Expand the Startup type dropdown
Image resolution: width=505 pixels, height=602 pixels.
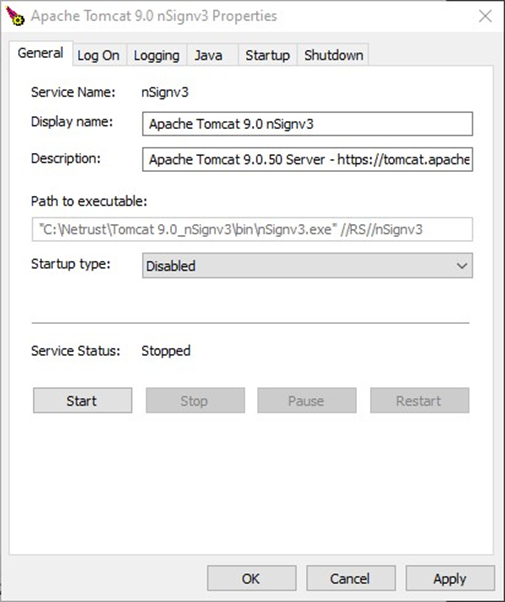(307, 266)
